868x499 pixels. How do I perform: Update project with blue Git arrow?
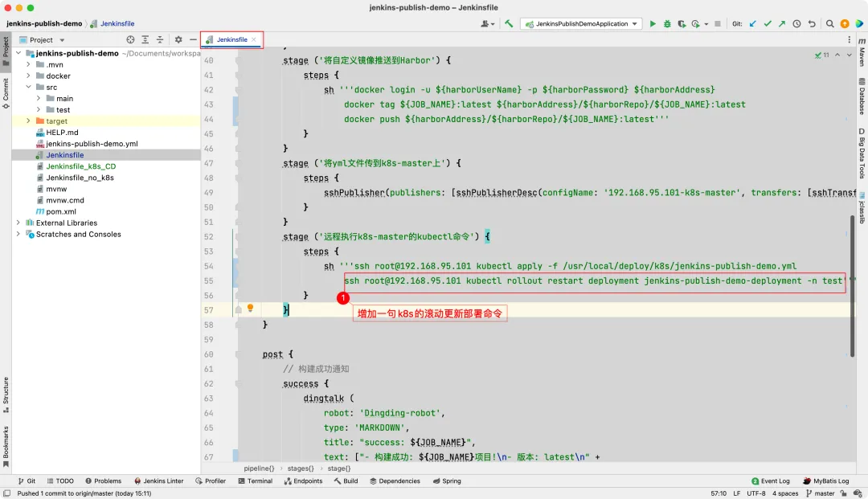coord(753,24)
